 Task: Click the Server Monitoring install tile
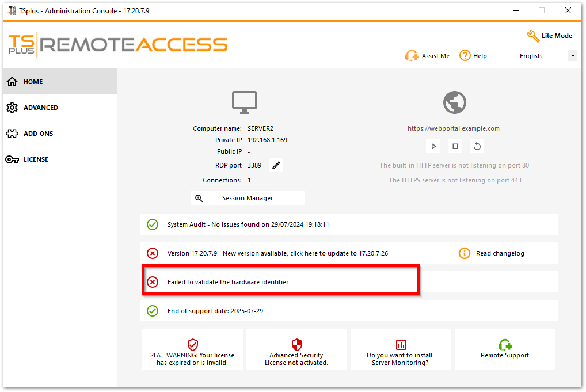401,349
